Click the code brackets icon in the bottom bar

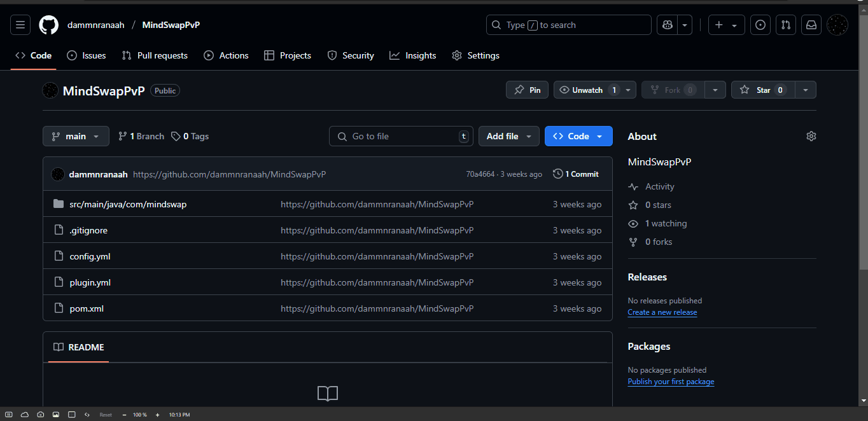click(x=87, y=415)
